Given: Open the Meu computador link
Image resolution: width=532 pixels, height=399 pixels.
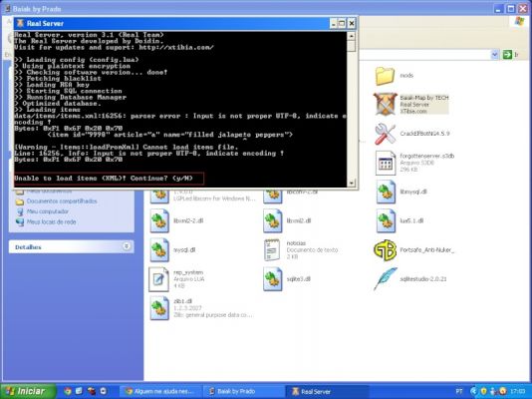Looking at the screenshot, I should click(48, 211).
